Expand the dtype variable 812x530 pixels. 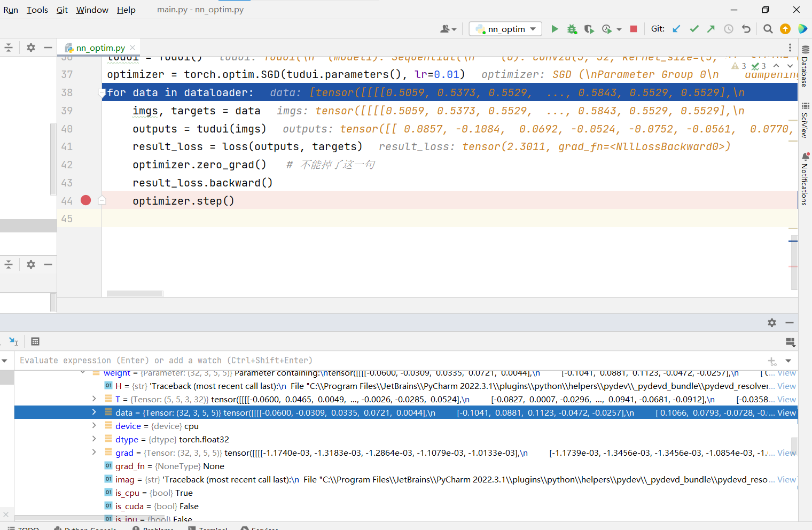pos(94,439)
